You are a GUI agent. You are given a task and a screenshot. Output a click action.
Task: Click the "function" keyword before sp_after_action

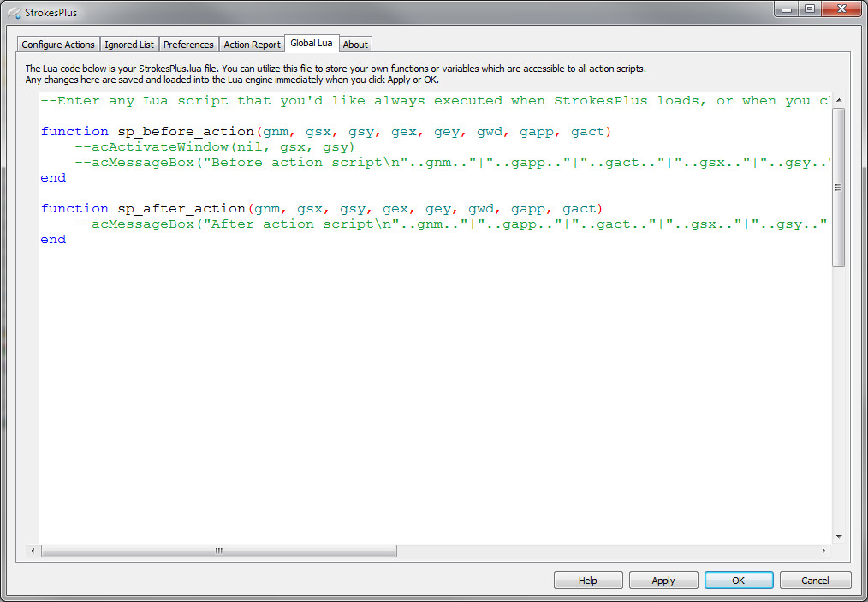[x=74, y=209]
